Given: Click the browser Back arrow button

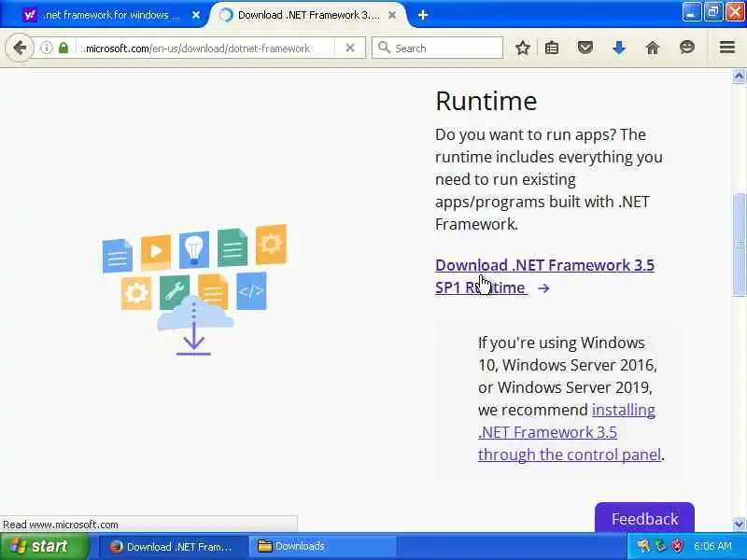Looking at the screenshot, I should coord(20,48).
